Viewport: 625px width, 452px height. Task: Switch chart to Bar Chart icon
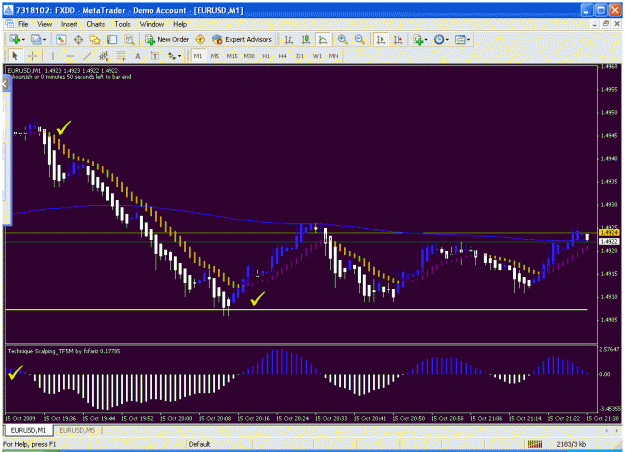click(289, 39)
